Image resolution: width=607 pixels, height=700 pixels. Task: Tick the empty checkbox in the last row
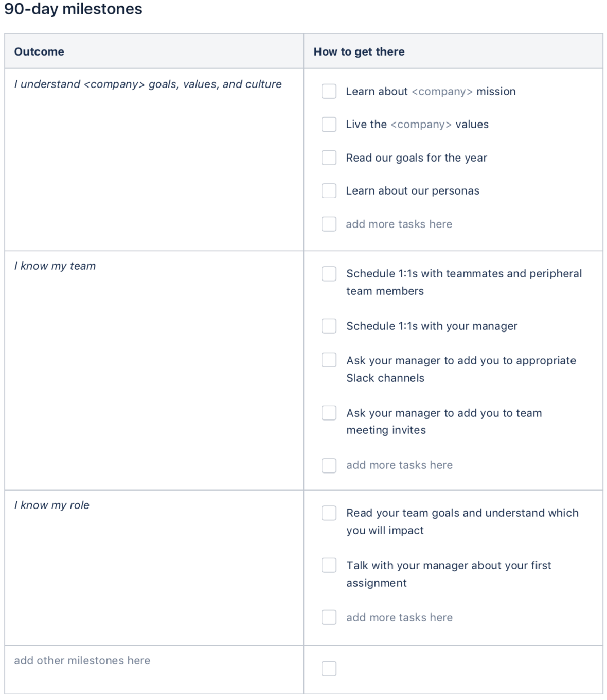click(329, 669)
